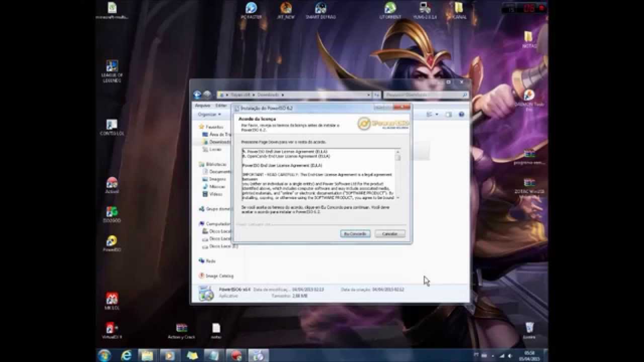The width and height of the screenshot is (644, 362).
Task: Open the Notas folder on desktop
Action: click(529, 39)
